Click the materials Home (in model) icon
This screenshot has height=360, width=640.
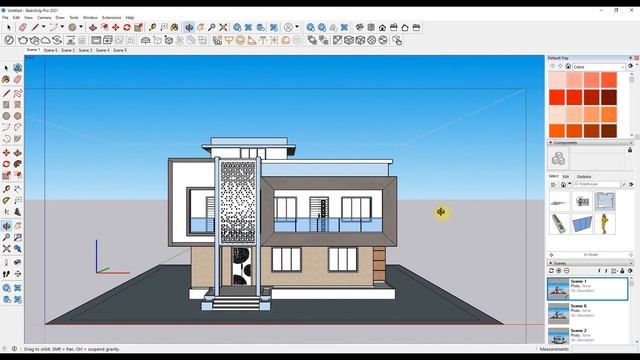pos(568,66)
